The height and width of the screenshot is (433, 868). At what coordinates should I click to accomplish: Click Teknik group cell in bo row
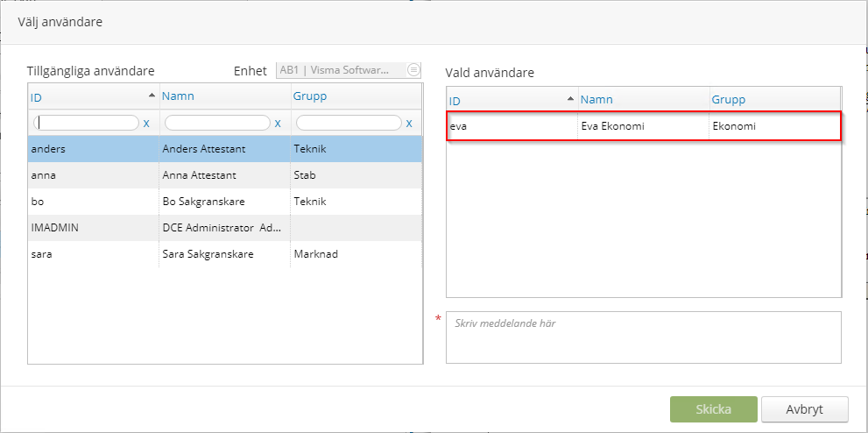pyautogui.click(x=356, y=202)
